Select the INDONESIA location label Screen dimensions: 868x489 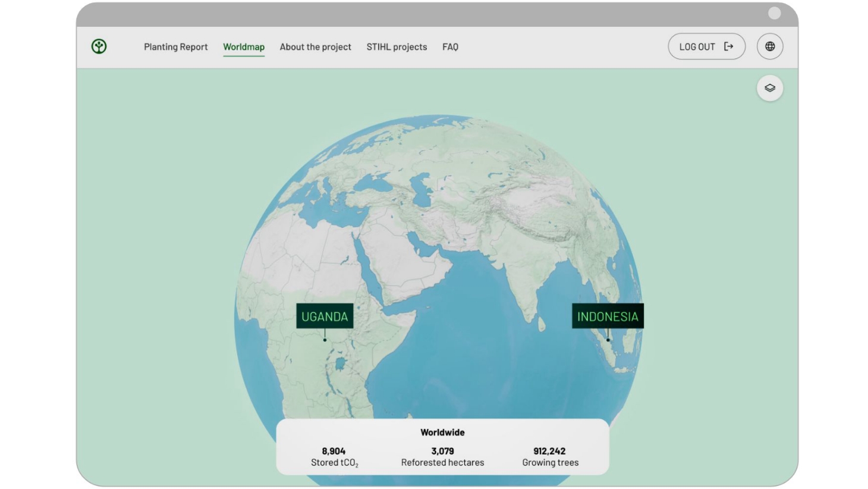[608, 316]
